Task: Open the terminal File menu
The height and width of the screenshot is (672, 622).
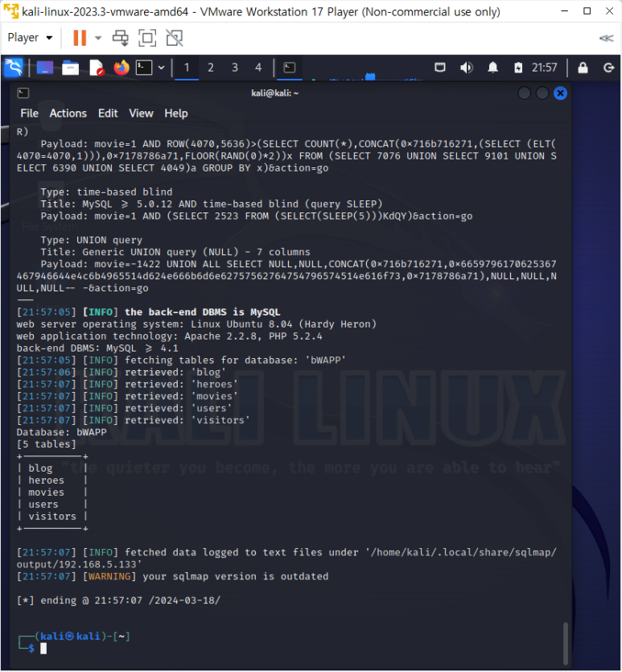Action: [30, 113]
